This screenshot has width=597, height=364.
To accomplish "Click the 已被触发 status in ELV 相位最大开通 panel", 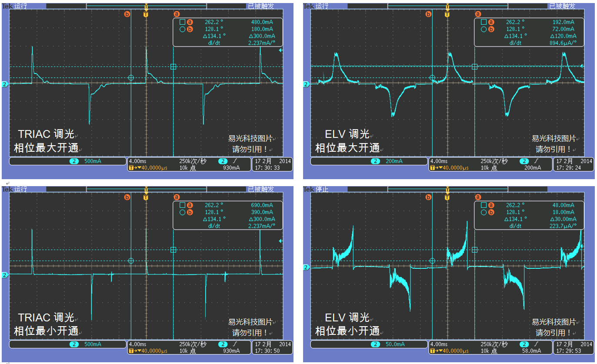I will click(x=562, y=6).
